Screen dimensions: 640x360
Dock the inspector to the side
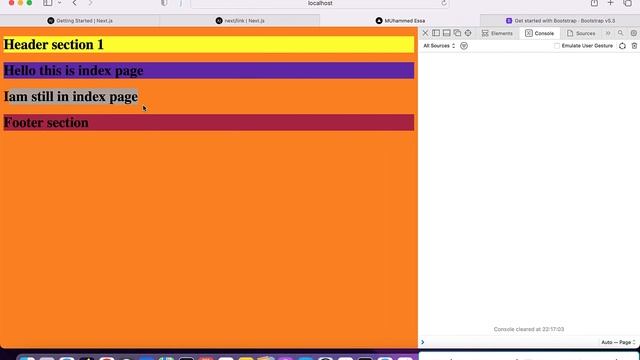(x=436, y=33)
